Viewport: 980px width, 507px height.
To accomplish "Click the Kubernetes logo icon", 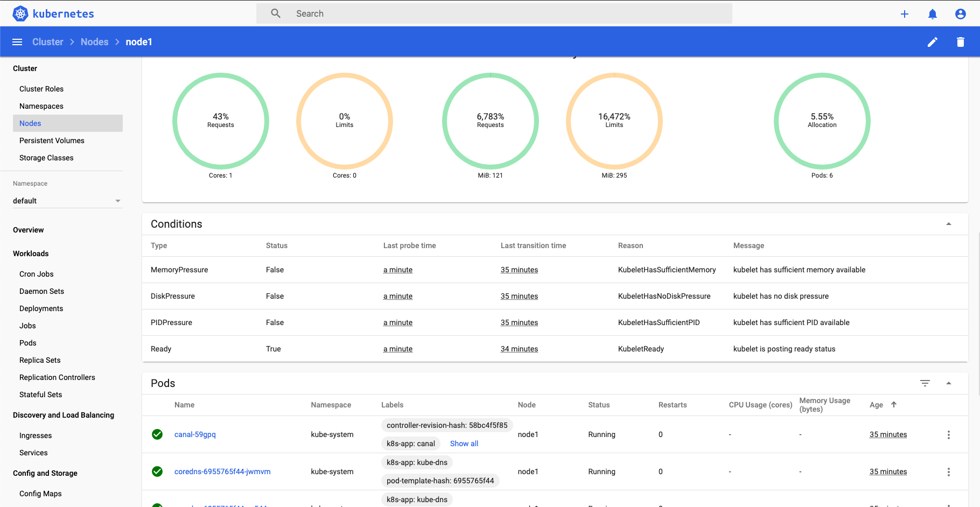I will click(x=20, y=13).
